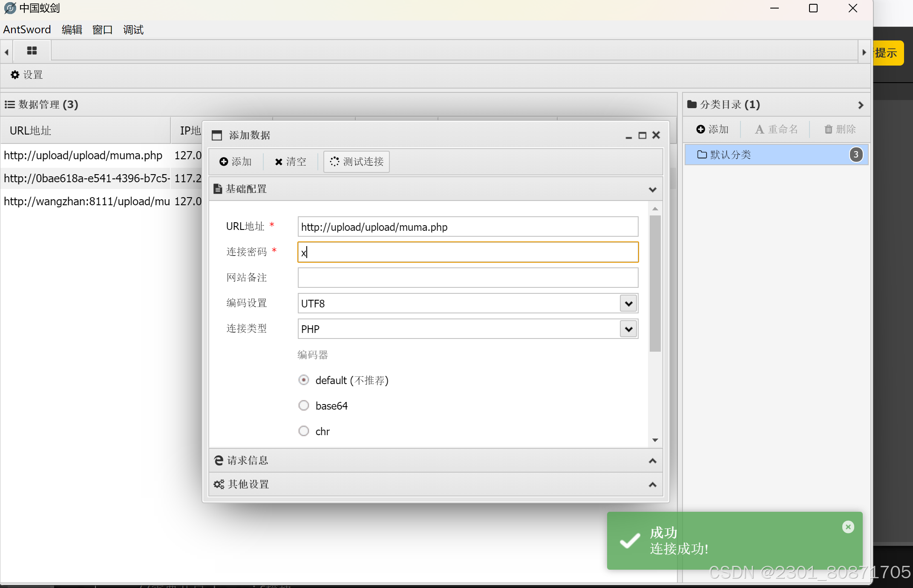Click the 网站备注 input field
913x588 pixels.
pos(467,278)
